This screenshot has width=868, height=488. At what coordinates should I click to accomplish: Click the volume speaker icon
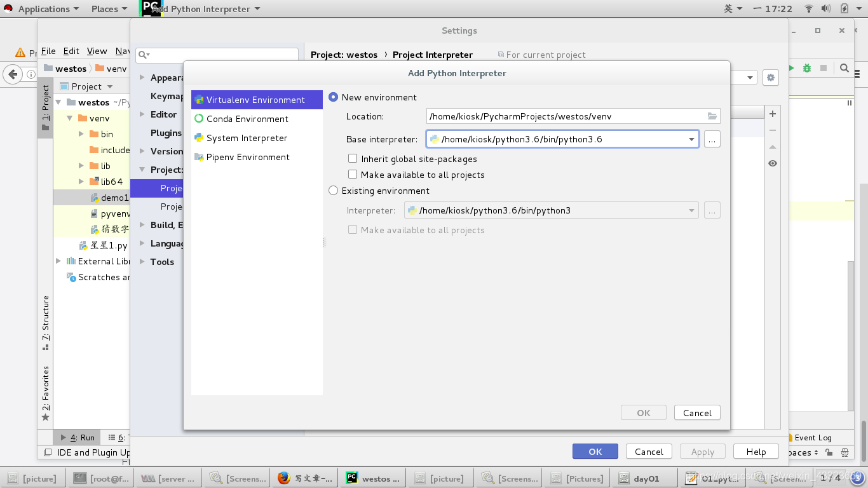pos(826,9)
